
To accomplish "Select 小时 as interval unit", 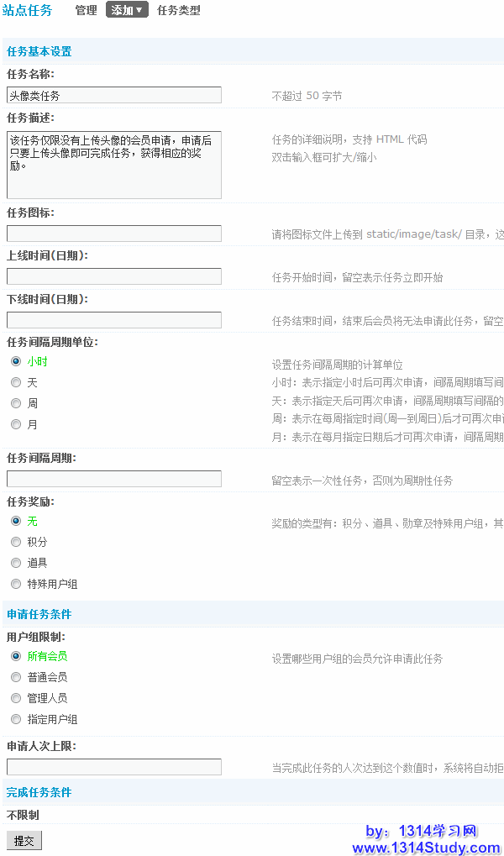I will point(16,361).
